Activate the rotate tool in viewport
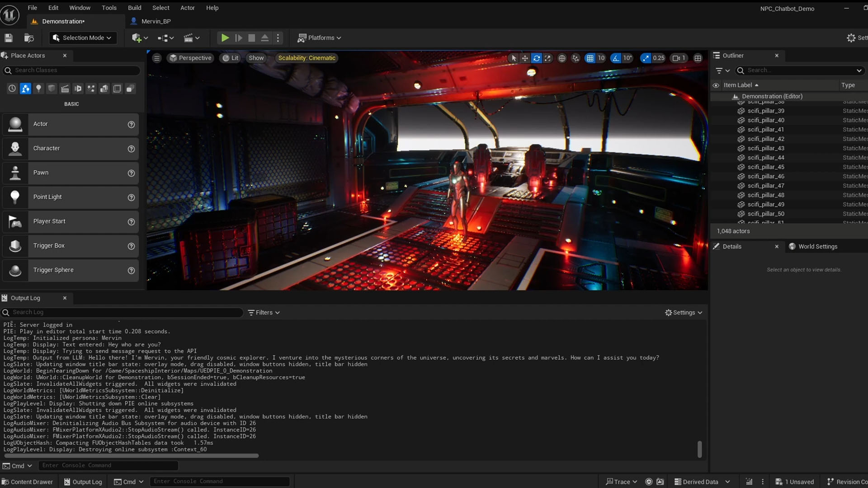This screenshot has height=488, width=868. pyautogui.click(x=537, y=58)
